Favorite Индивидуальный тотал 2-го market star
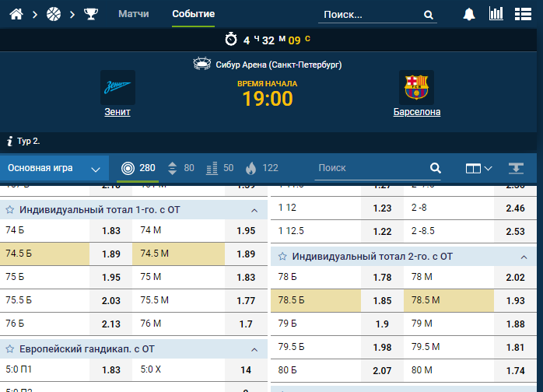Viewport: 543px width, 392px height. point(282,256)
